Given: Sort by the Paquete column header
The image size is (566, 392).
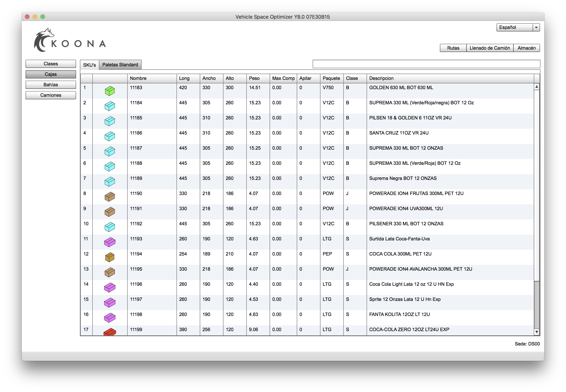Looking at the screenshot, I should [332, 78].
